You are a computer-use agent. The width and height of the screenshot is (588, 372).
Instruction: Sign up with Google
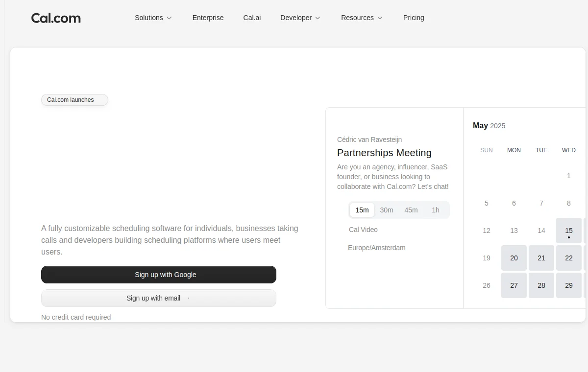coord(159,275)
